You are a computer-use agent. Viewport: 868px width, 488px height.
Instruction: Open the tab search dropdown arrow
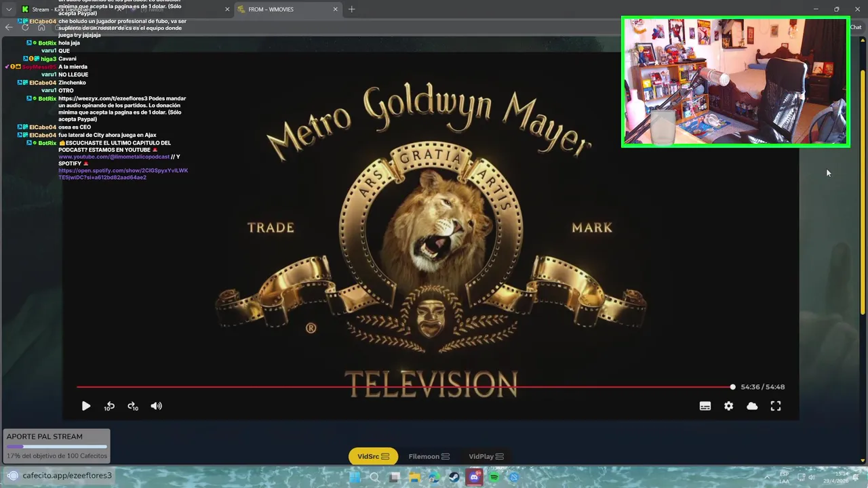pos(9,9)
